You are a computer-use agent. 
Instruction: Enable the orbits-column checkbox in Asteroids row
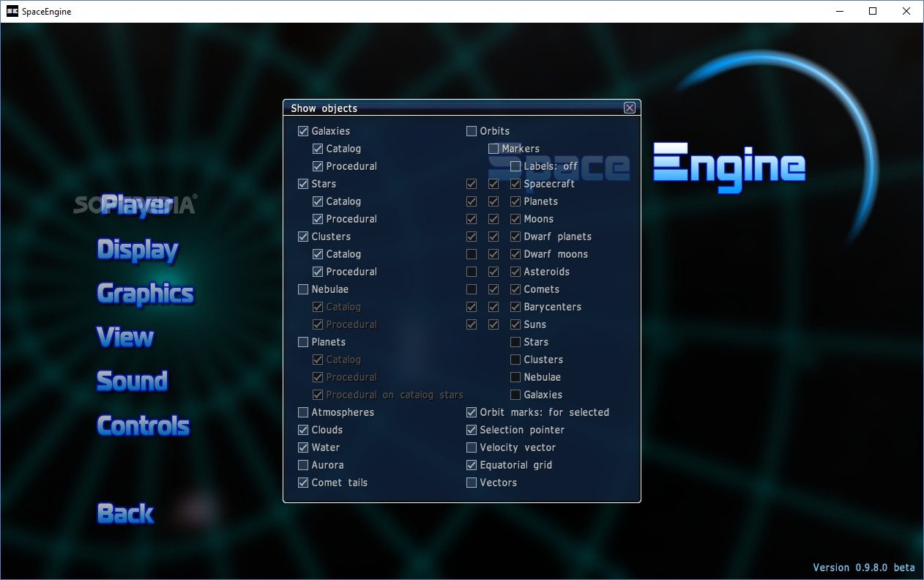pyautogui.click(x=472, y=272)
